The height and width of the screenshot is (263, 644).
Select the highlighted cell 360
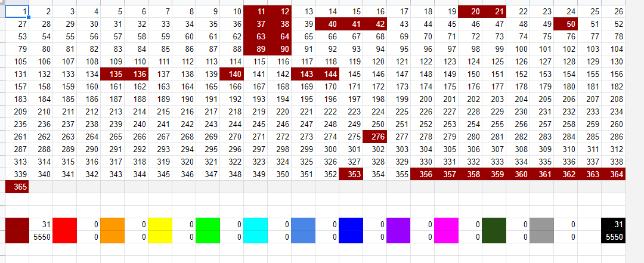click(518, 175)
